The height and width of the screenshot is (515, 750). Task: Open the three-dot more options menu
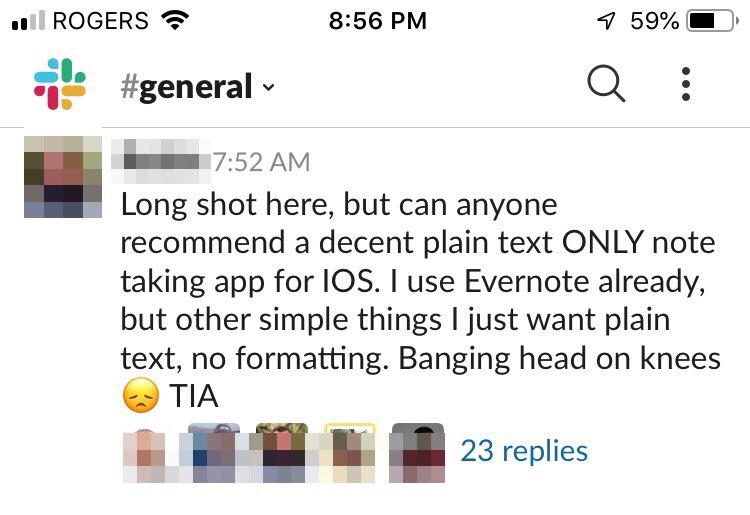point(686,85)
